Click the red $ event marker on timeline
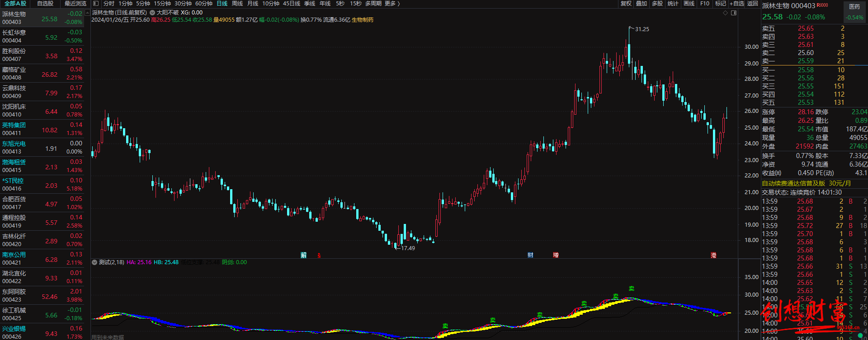The height and width of the screenshot is (340, 868). click(x=319, y=256)
